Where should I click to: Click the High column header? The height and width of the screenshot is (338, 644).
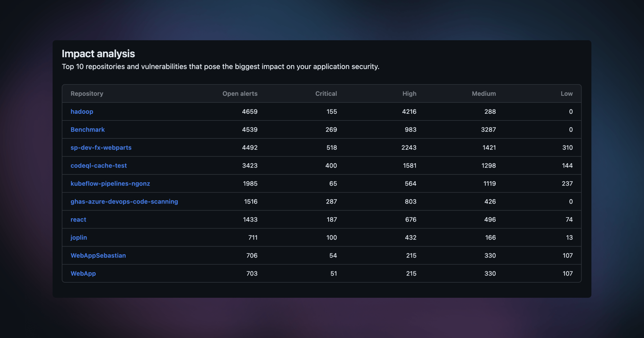click(x=409, y=94)
